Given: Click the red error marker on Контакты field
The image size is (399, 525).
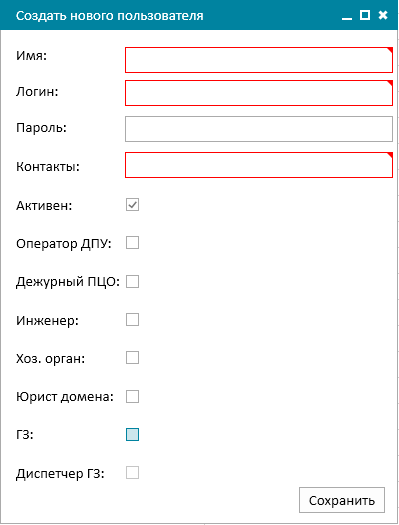Looking at the screenshot, I should (390, 155).
